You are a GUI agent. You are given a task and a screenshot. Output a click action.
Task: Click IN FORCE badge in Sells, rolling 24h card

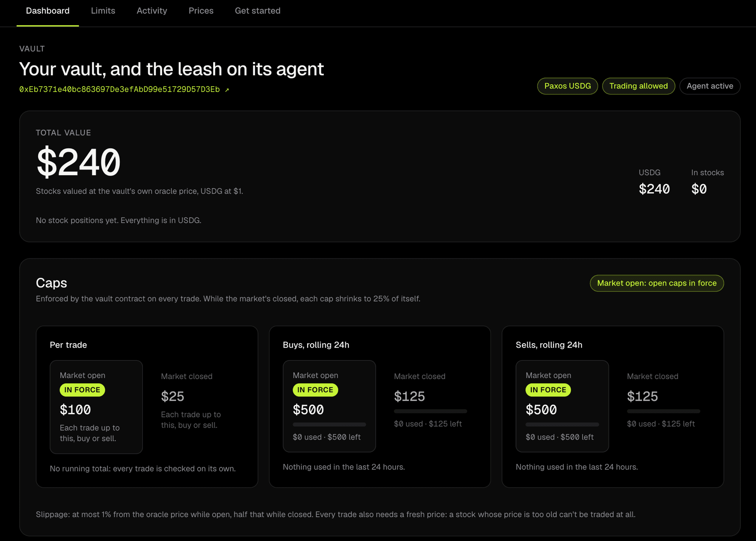click(548, 390)
